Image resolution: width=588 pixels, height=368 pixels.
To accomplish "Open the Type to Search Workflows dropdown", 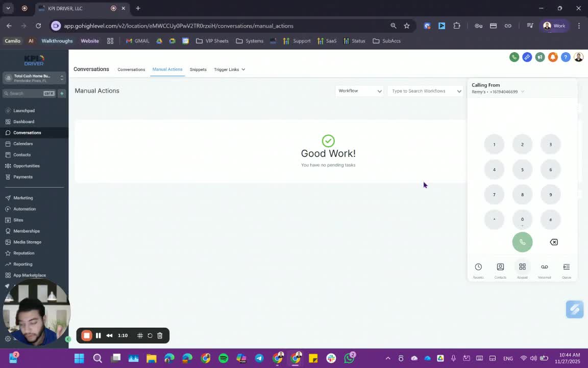I will (426, 91).
